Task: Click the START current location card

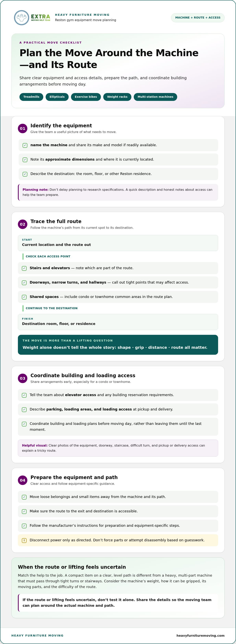Action: click(x=118, y=243)
